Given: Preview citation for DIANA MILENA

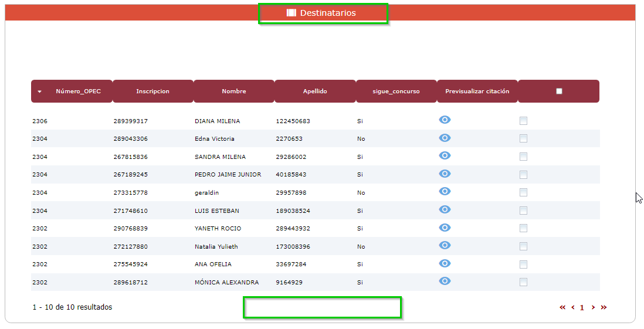Looking at the screenshot, I should [x=445, y=120].
